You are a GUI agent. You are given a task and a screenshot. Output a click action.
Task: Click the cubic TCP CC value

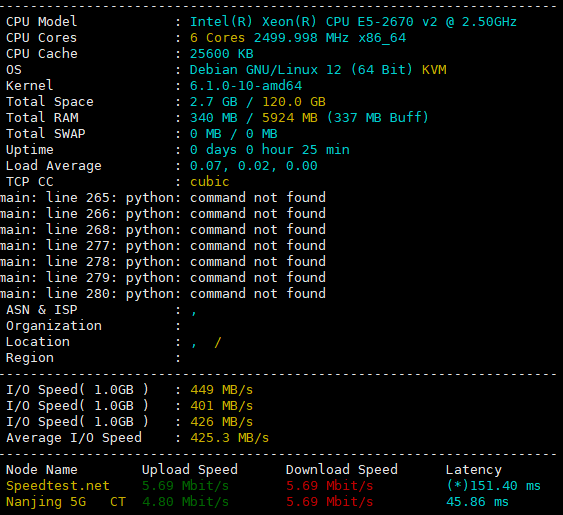tap(209, 182)
